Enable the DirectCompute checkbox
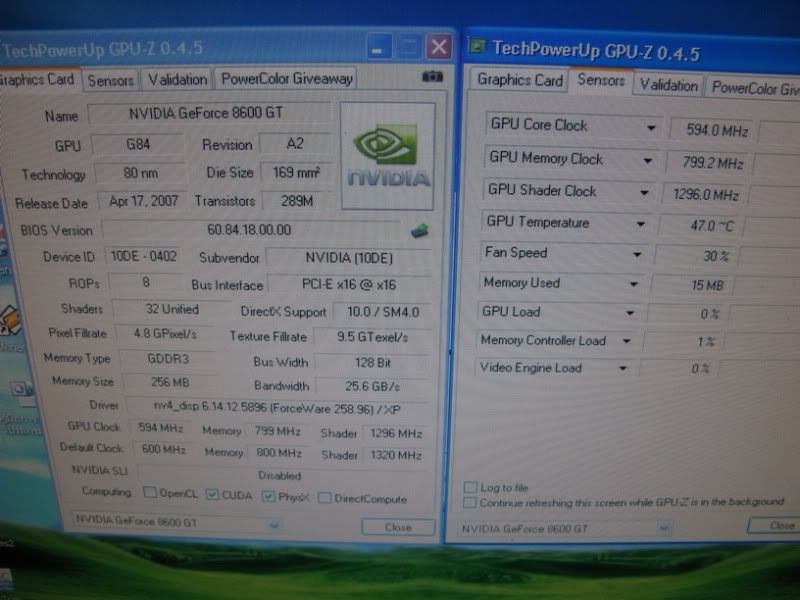This screenshot has width=800, height=600. click(x=324, y=498)
